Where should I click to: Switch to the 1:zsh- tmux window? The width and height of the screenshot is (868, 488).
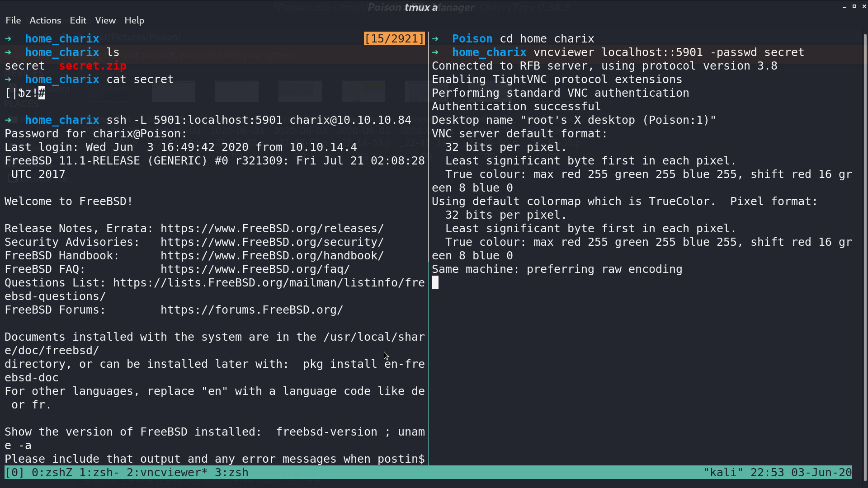(99, 472)
